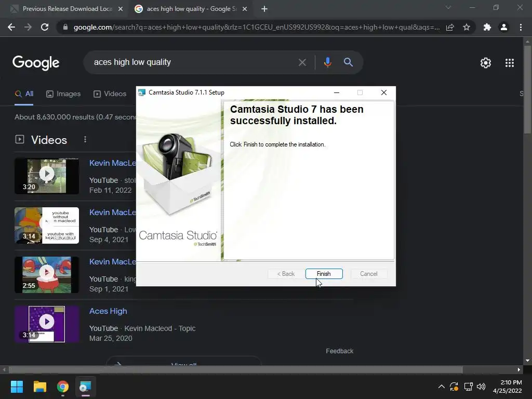
Task: Open File Explorer from the taskbar
Action: coord(39,387)
